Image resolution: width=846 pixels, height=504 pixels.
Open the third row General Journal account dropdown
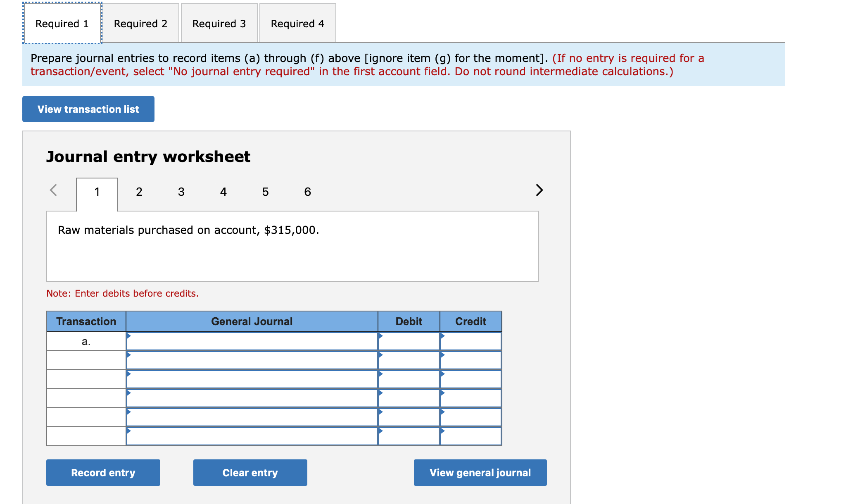(x=252, y=380)
